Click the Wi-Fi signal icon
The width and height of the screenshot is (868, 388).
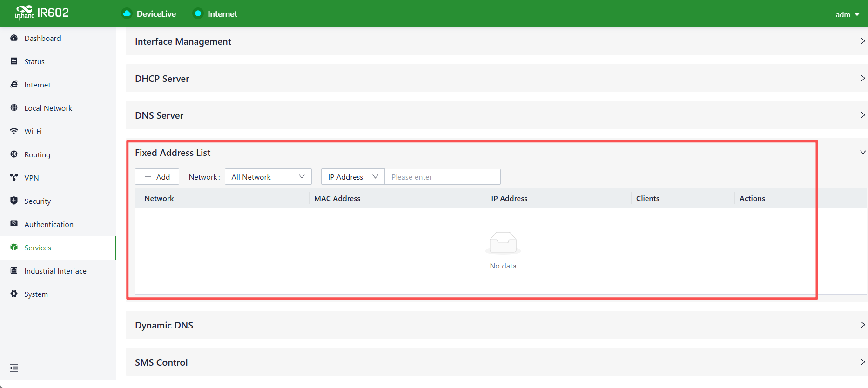coord(14,131)
